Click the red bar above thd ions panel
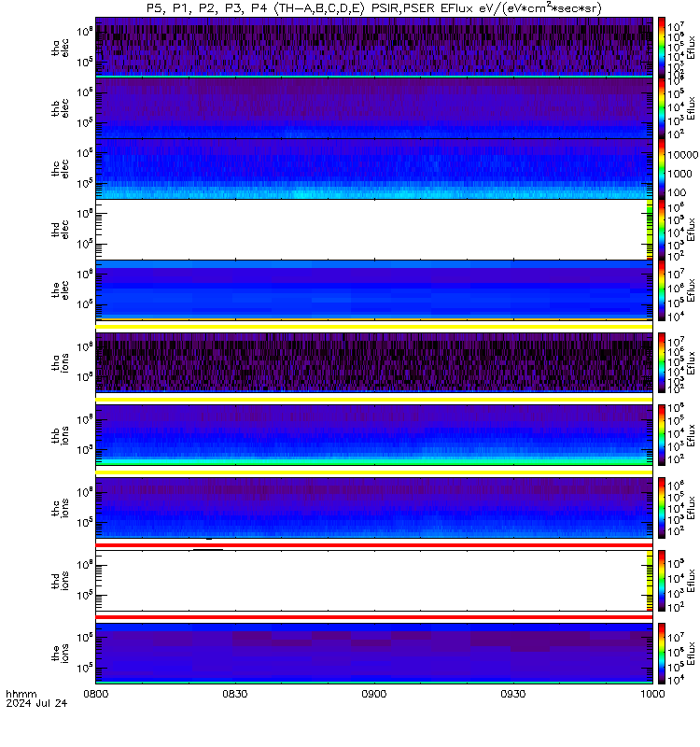Screen dimensions: 700x747 374,545
